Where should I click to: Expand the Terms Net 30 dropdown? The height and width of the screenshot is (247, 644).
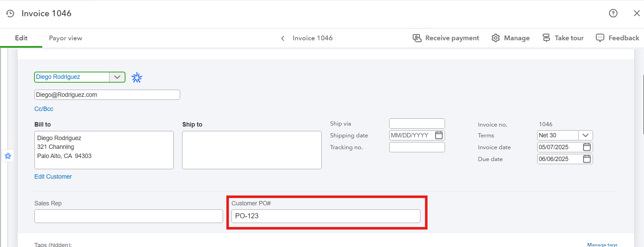(586, 135)
